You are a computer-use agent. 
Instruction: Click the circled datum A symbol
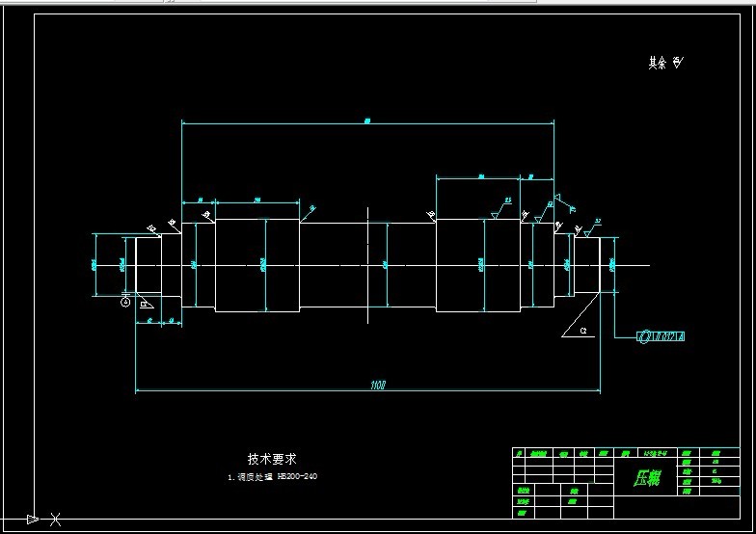pos(125,303)
